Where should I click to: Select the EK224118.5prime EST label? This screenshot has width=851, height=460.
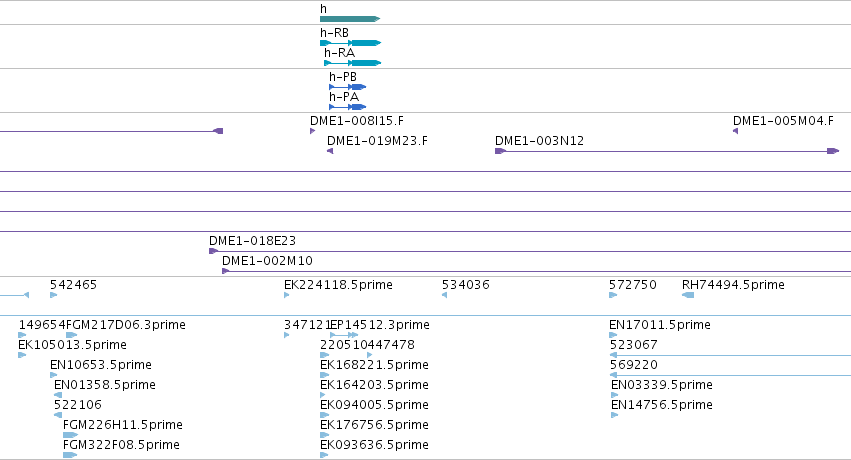pos(338,285)
